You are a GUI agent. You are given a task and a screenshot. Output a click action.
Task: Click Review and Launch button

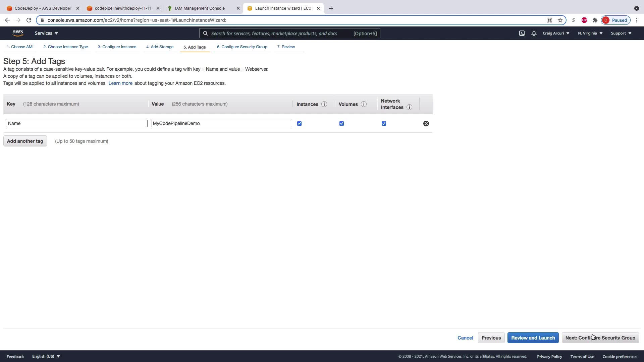(533, 338)
